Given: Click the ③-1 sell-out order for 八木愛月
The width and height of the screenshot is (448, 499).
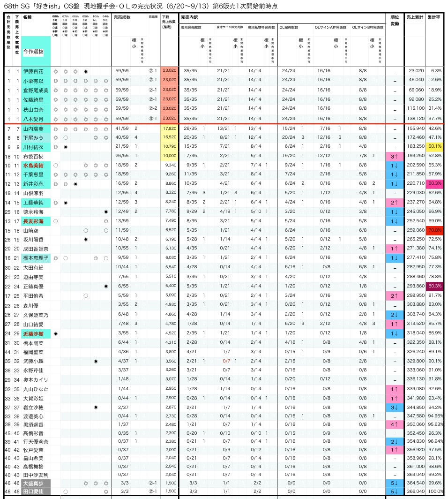Looking at the screenshot, I should pyautogui.click(x=153, y=118).
